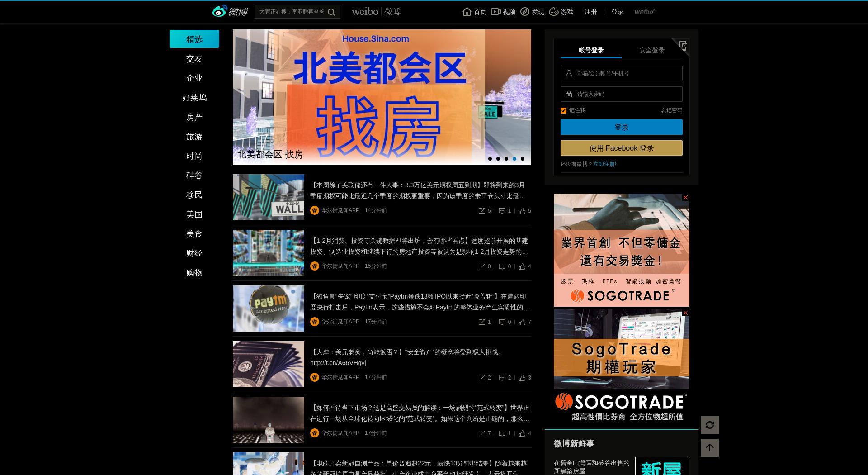Click 使用 Facebook 登录 button
868x475 pixels.
coord(622,148)
